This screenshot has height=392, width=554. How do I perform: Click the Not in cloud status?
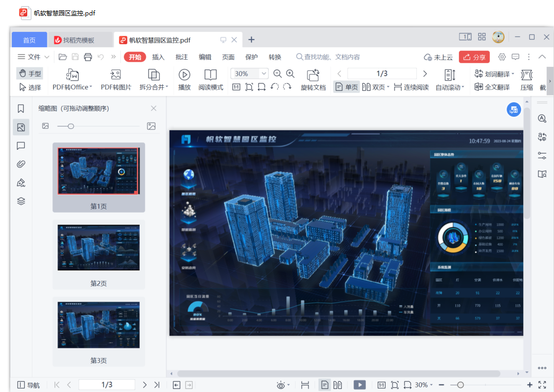(x=438, y=57)
